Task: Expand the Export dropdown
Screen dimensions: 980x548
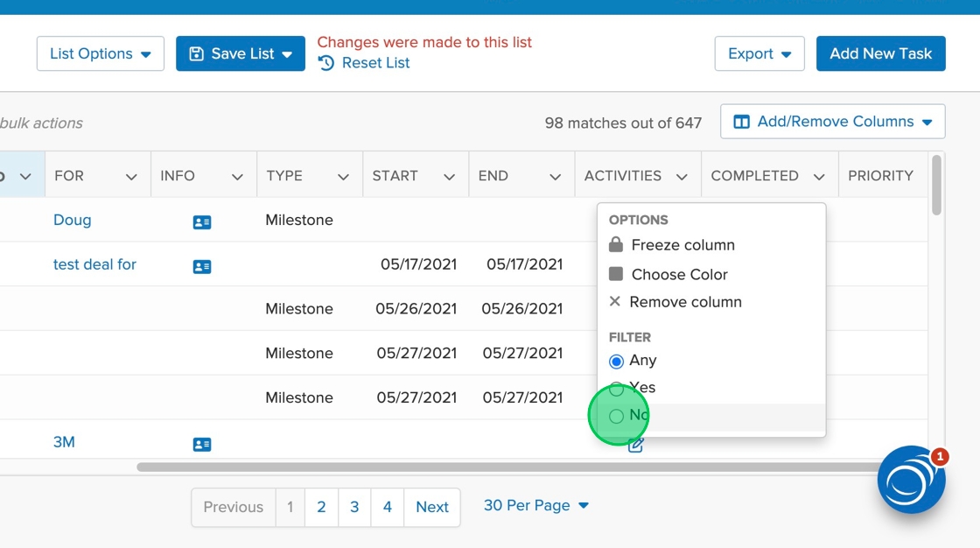Action: [759, 54]
